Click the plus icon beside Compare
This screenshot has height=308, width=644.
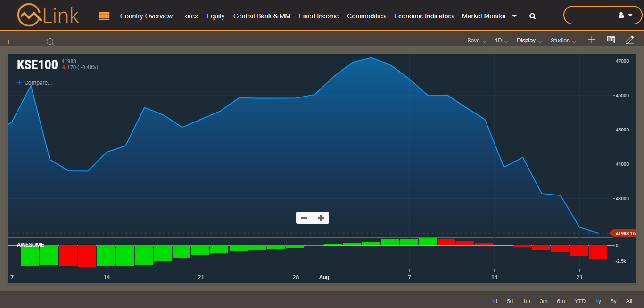19,82
